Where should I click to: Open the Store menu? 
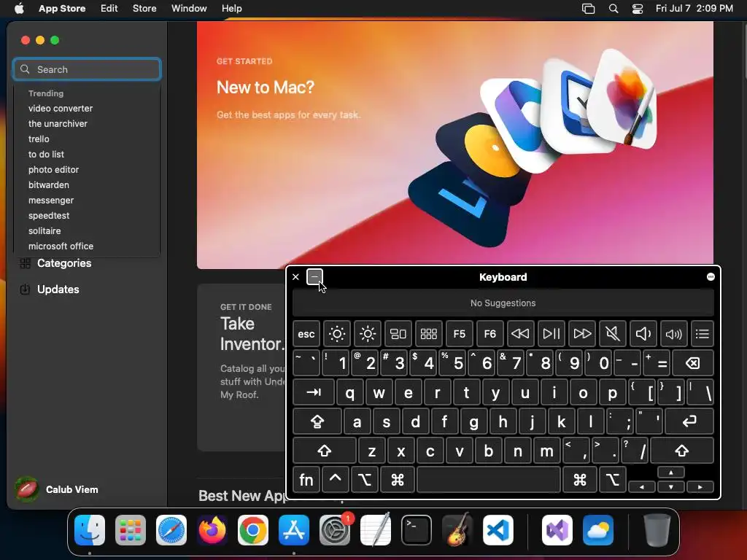pos(144,9)
